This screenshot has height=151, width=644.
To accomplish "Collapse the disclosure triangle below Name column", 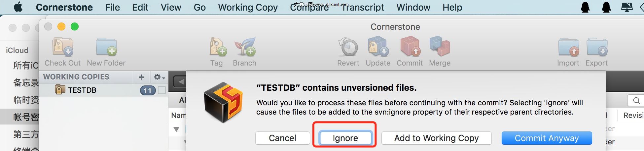I will pyautogui.click(x=176, y=129).
